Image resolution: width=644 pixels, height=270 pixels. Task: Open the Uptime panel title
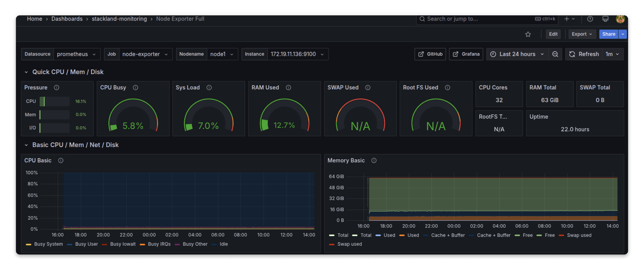pyautogui.click(x=539, y=117)
